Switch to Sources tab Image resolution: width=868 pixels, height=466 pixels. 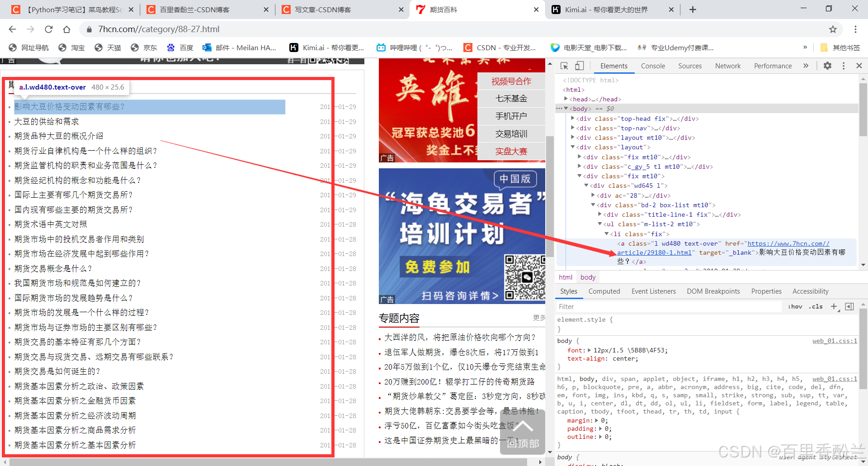pos(690,66)
